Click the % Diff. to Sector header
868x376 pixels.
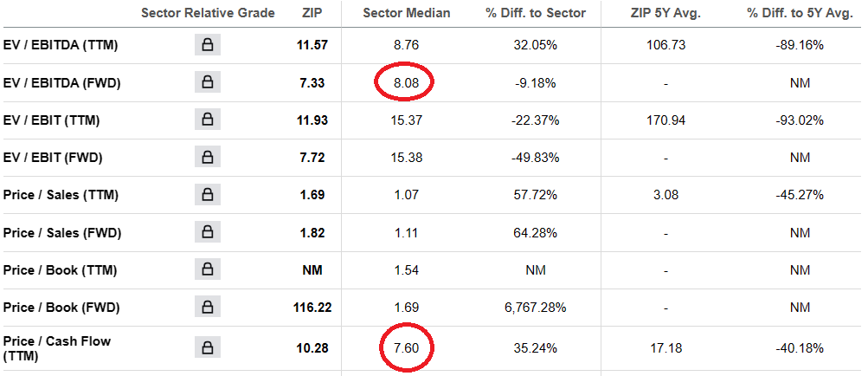[534, 13]
